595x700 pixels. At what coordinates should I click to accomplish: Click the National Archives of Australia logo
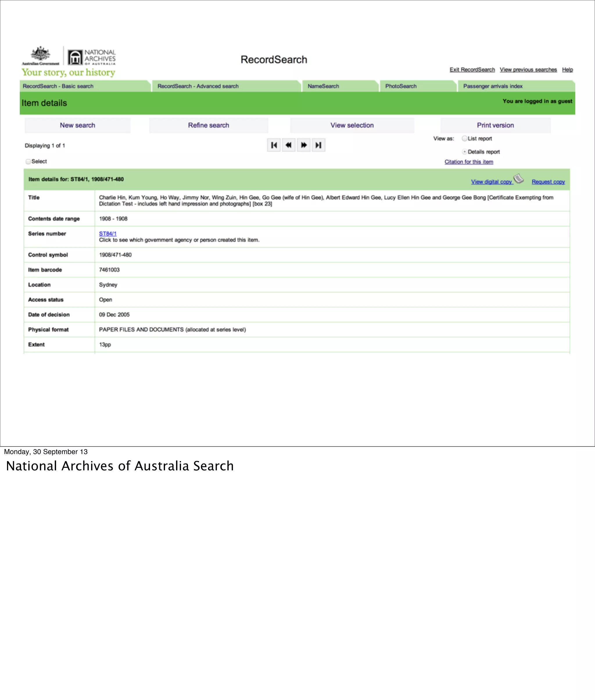(92, 57)
